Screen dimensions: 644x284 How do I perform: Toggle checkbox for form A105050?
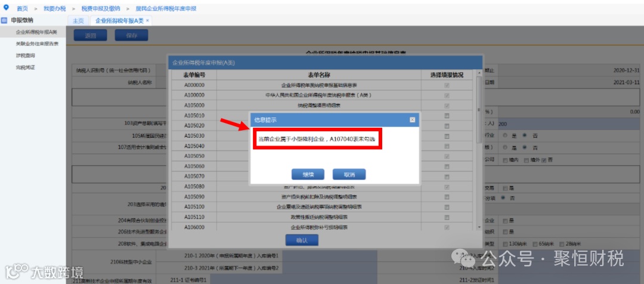[447, 156]
